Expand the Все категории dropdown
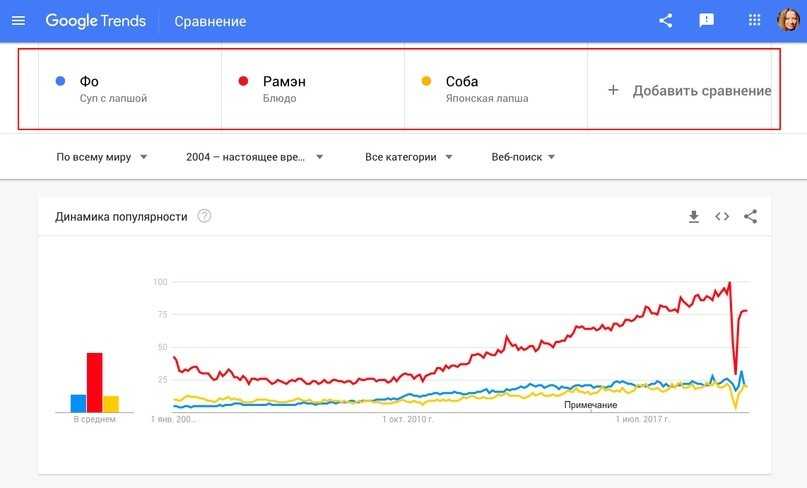This screenshot has width=807, height=488. coord(408,157)
